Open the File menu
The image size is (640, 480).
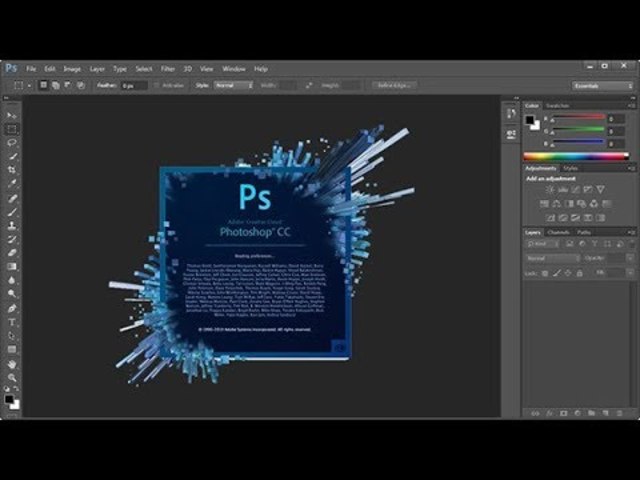click(x=31, y=69)
